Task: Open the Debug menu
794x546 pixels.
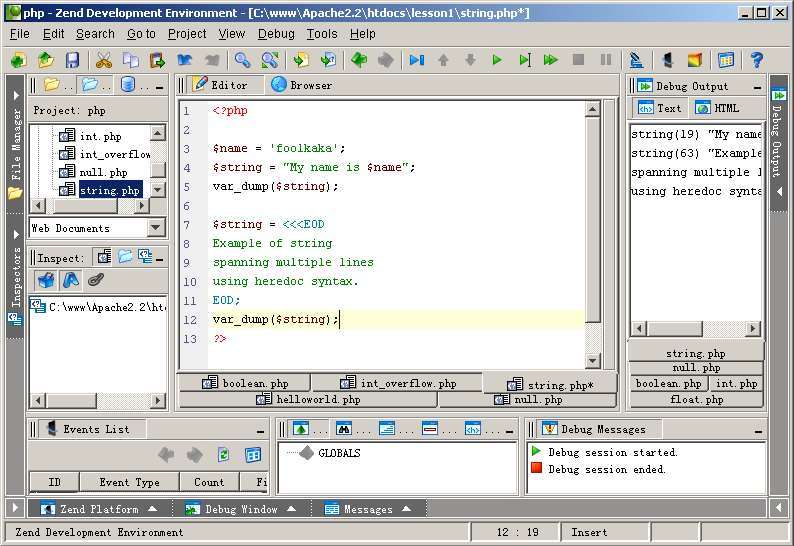Action: (276, 34)
